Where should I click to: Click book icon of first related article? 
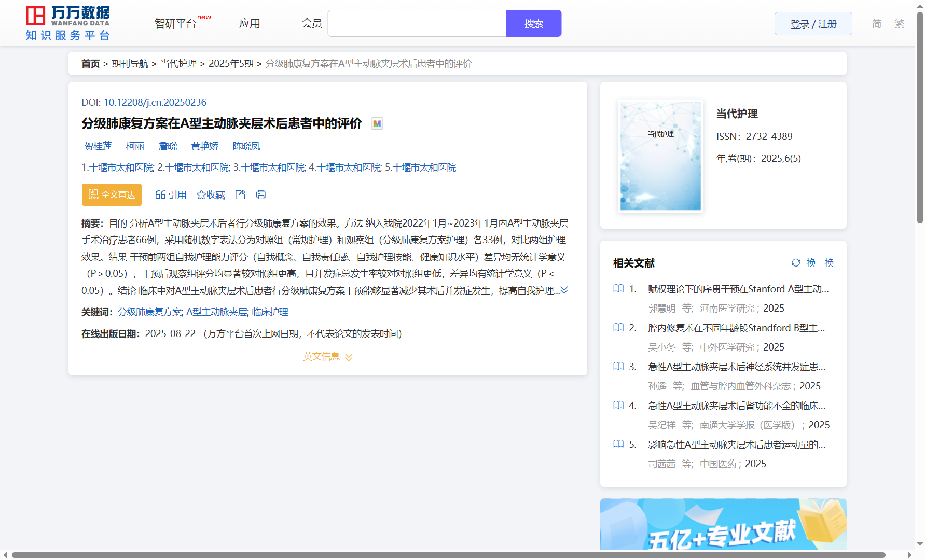pyautogui.click(x=618, y=289)
